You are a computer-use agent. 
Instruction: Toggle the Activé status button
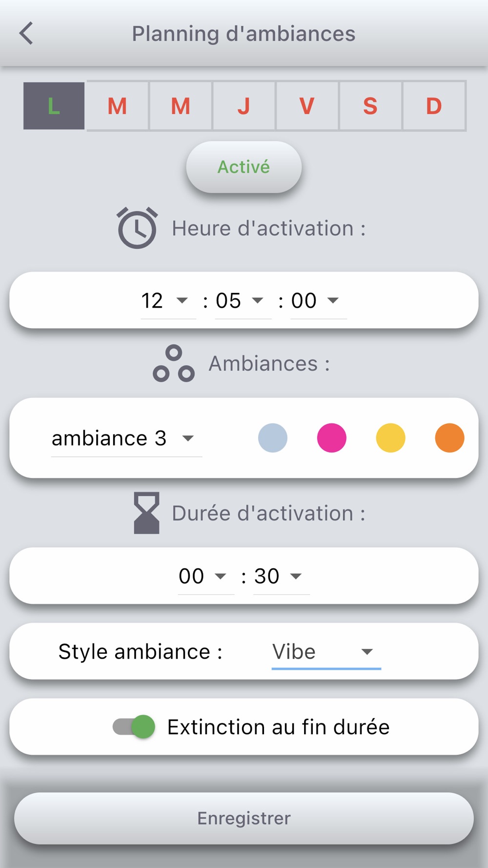pyautogui.click(x=244, y=167)
